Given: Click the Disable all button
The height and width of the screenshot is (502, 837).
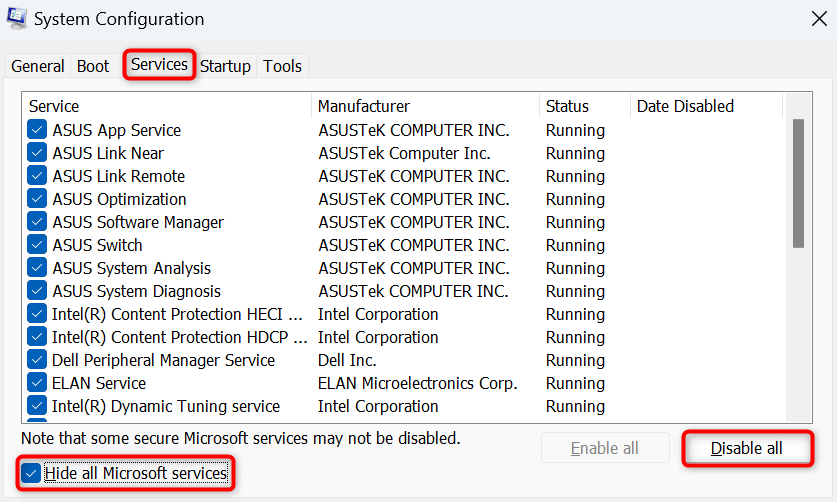Looking at the screenshot, I should [746, 449].
